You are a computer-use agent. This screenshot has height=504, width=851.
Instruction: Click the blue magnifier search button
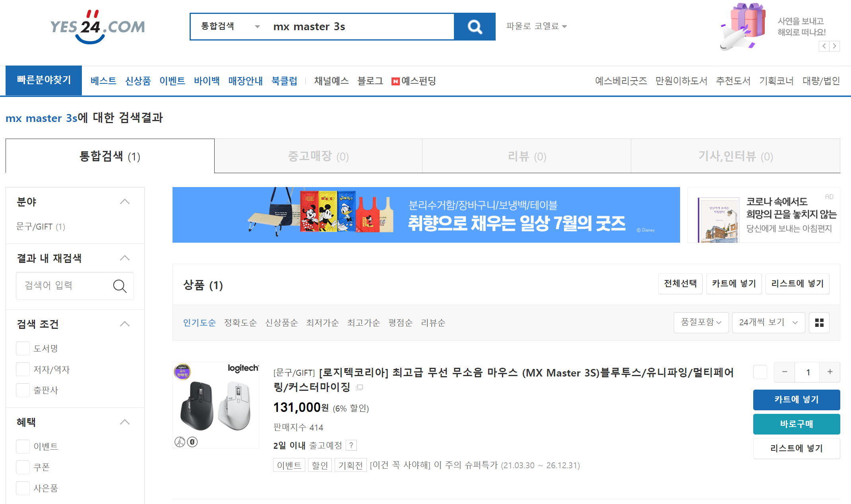tap(475, 27)
